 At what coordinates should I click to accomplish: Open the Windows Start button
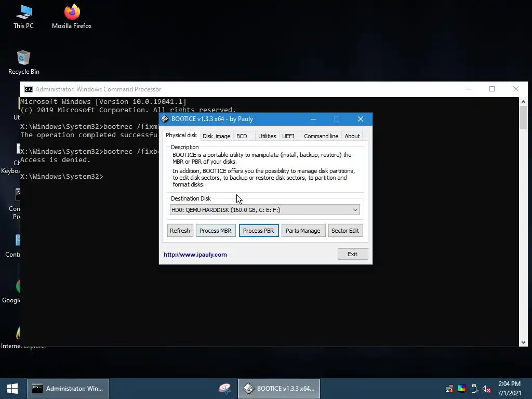click(12, 389)
